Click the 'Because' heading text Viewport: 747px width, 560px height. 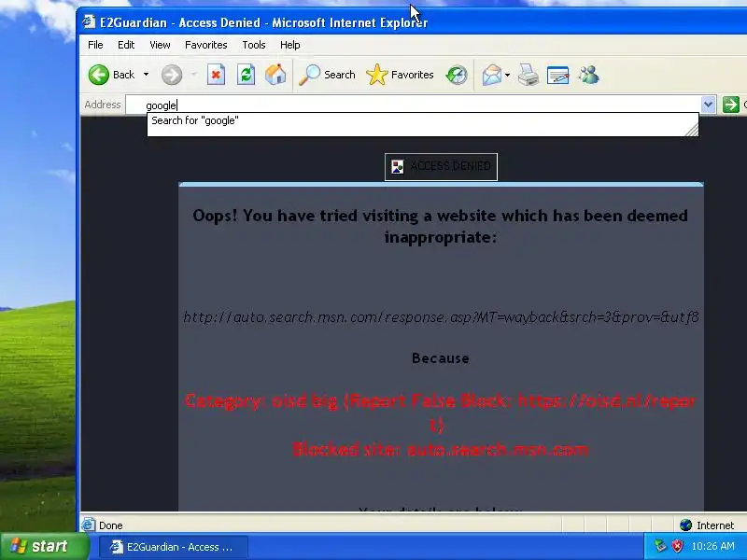point(441,358)
